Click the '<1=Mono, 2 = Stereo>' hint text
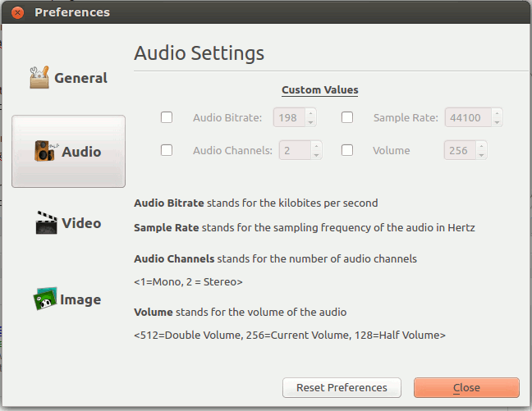This screenshot has width=532, height=411. click(x=188, y=282)
